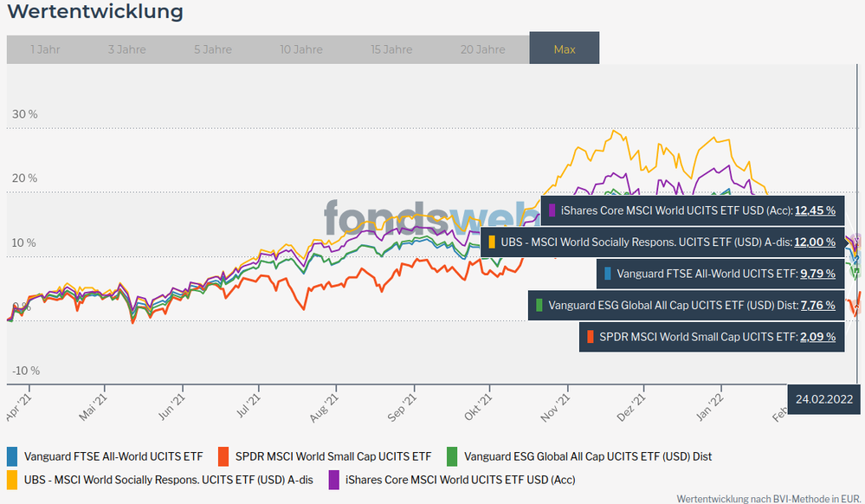Viewport: 865px width, 504px height.
Task: Click the Max time range tab
Action: pos(564,49)
